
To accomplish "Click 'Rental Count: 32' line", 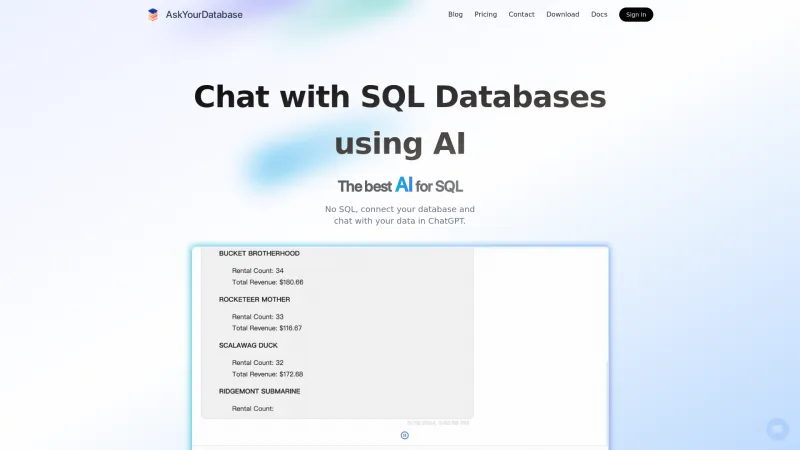I will click(258, 363).
